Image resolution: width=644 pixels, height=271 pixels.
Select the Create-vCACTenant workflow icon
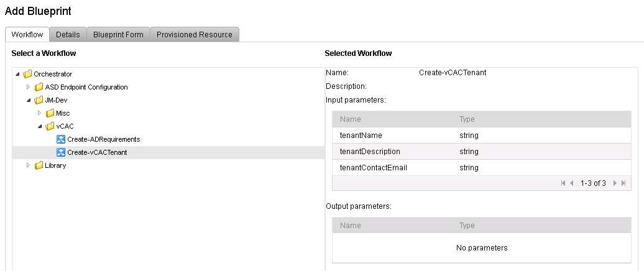[61, 152]
